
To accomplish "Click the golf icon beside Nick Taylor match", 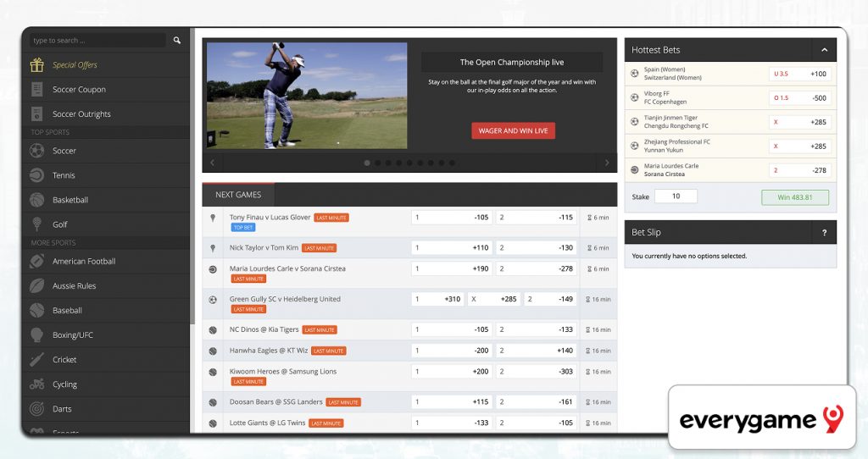I will [213, 248].
